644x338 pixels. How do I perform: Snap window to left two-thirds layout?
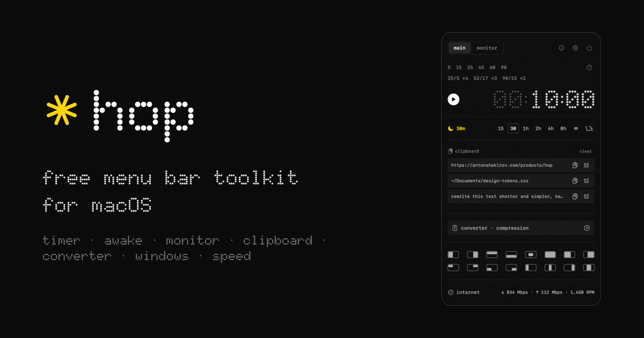pyautogui.click(x=569, y=254)
